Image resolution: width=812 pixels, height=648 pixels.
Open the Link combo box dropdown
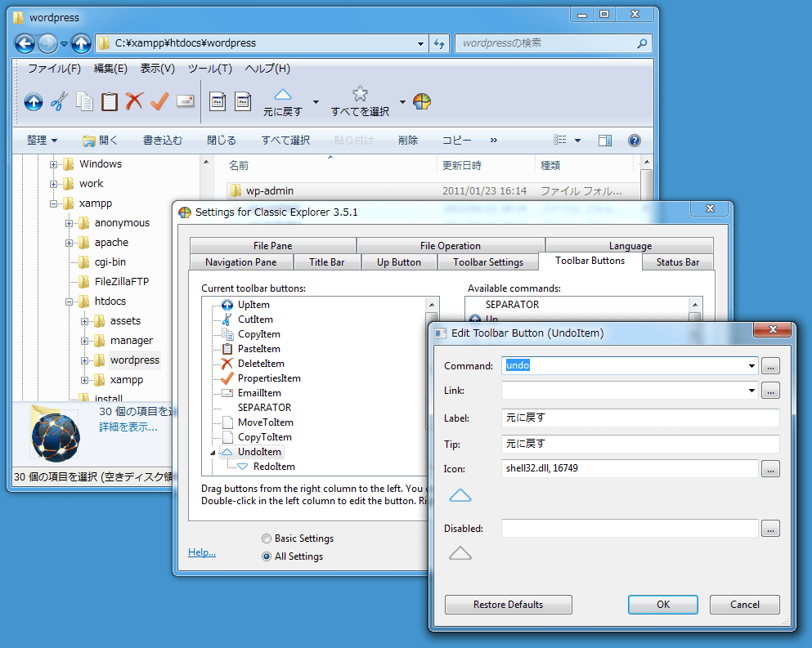751,391
